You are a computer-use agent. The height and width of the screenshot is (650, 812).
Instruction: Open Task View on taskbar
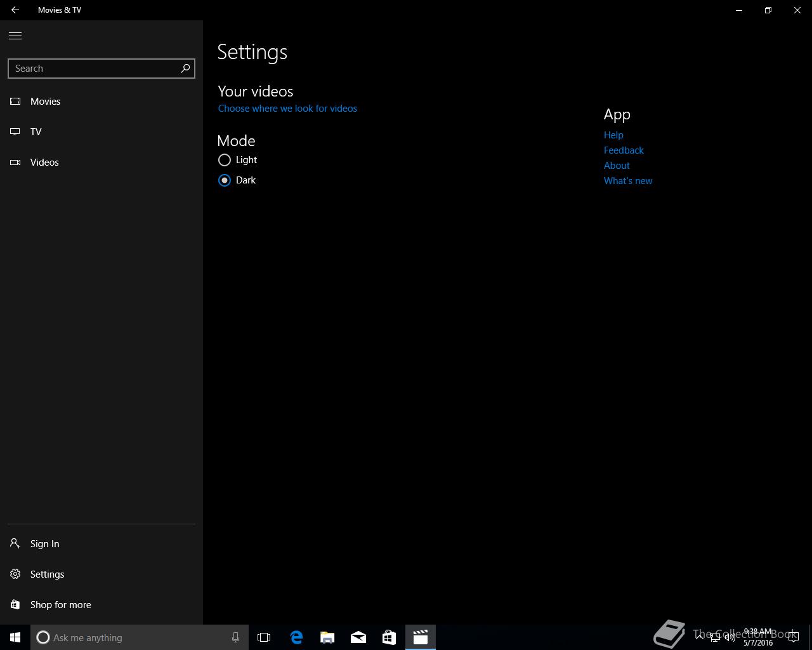pos(264,637)
